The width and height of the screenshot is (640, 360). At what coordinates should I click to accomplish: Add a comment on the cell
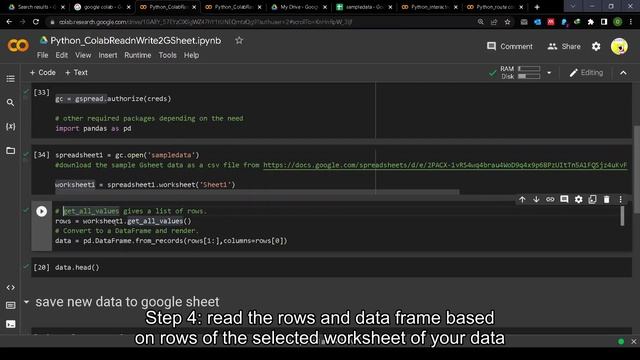(564, 199)
